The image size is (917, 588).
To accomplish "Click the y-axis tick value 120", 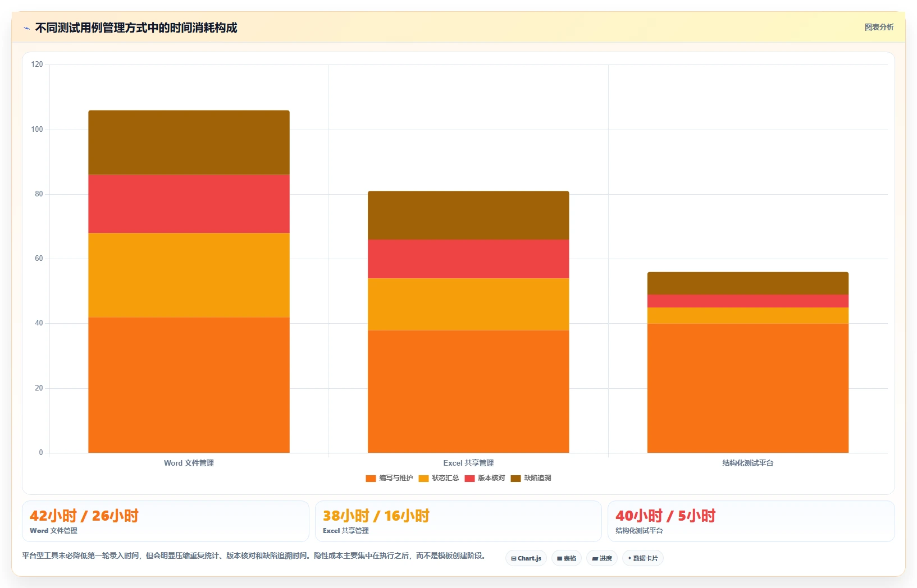I will coord(37,65).
